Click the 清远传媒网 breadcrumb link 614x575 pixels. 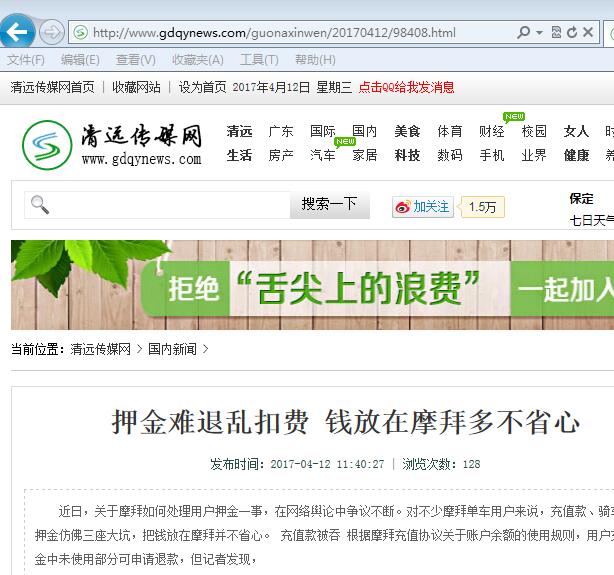coord(101,349)
